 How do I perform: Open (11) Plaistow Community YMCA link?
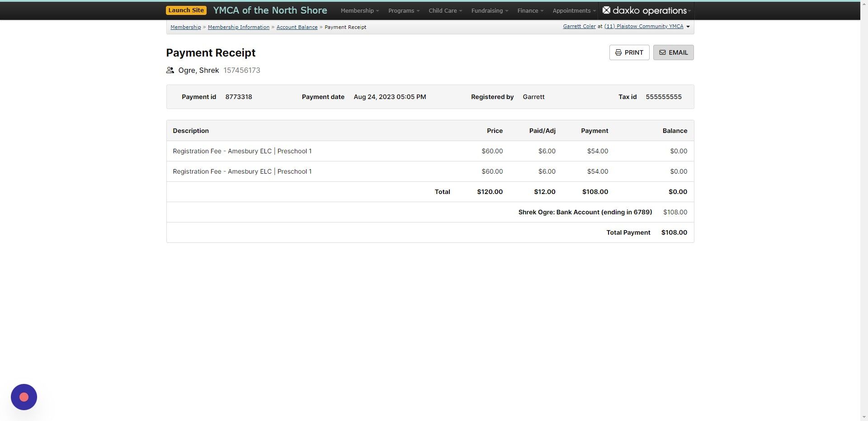tap(644, 26)
